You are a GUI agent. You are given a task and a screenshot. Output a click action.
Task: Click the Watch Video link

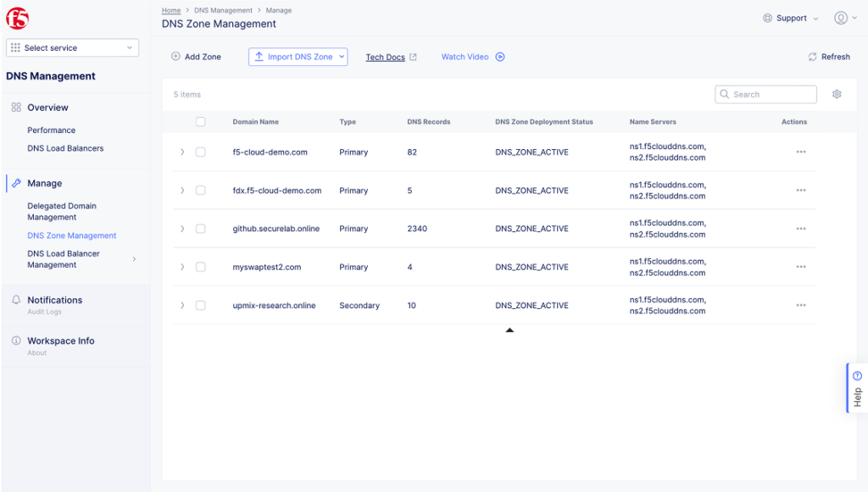(465, 57)
